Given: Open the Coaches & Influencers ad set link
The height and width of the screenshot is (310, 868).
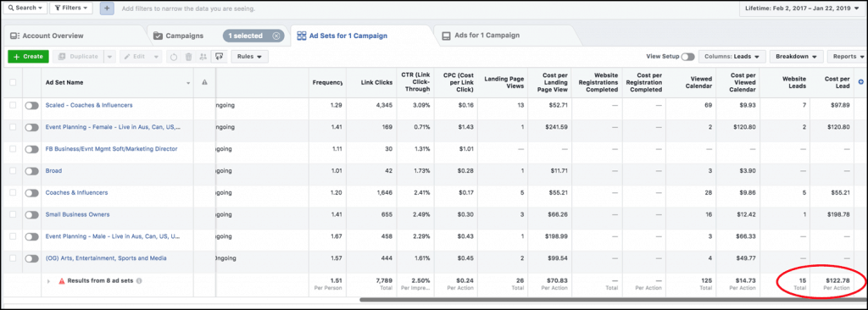Looking at the screenshot, I should tap(76, 192).
